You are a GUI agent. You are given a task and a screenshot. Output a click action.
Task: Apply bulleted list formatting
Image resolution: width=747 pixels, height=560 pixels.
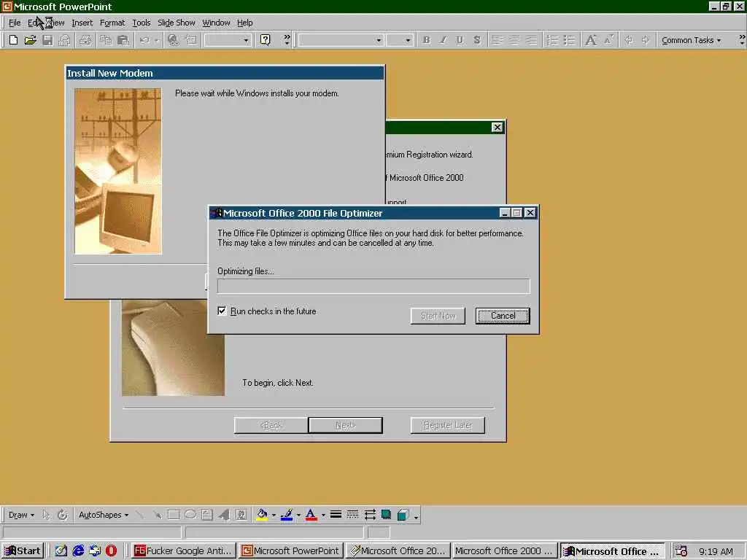[569, 40]
